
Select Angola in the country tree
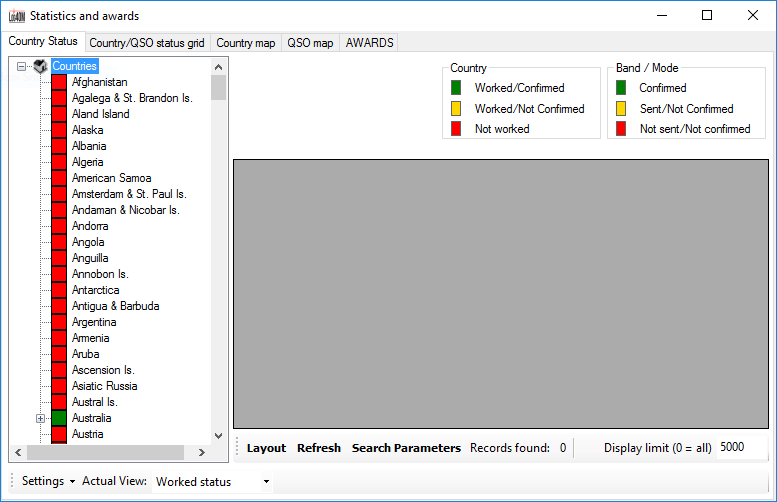tap(88, 242)
